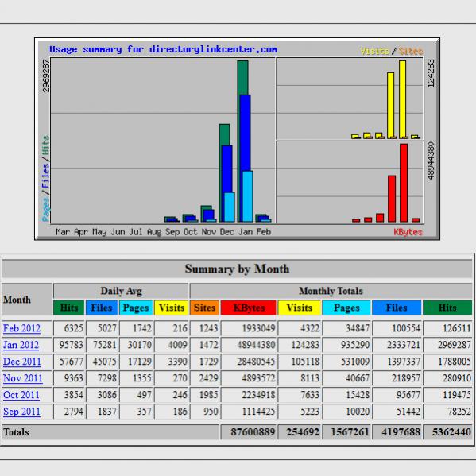This screenshot has height=476, width=476.
Task: Click the Pages / Files / Hits axis legend
Action: pos(45,179)
